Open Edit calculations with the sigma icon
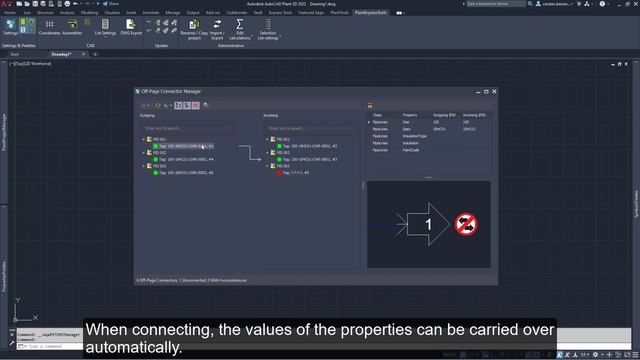Viewport: 640px width, 360px height. click(240, 29)
